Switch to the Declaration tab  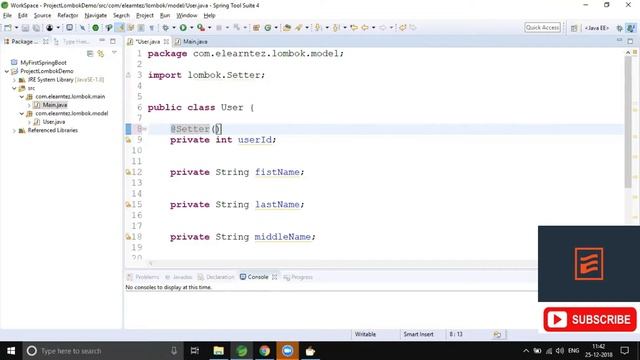pyautogui.click(x=216, y=277)
